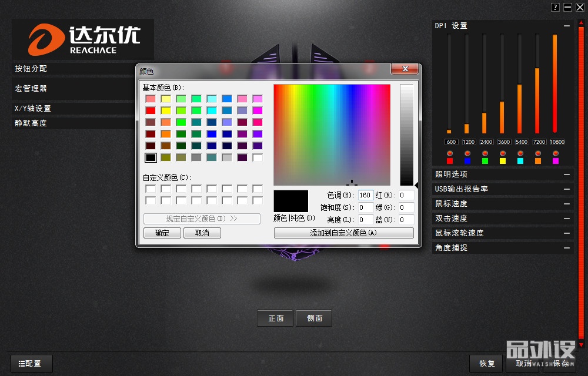The width and height of the screenshot is (588, 376).
Task: Expand the USB输出报告率 section
Action: coord(566,189)
